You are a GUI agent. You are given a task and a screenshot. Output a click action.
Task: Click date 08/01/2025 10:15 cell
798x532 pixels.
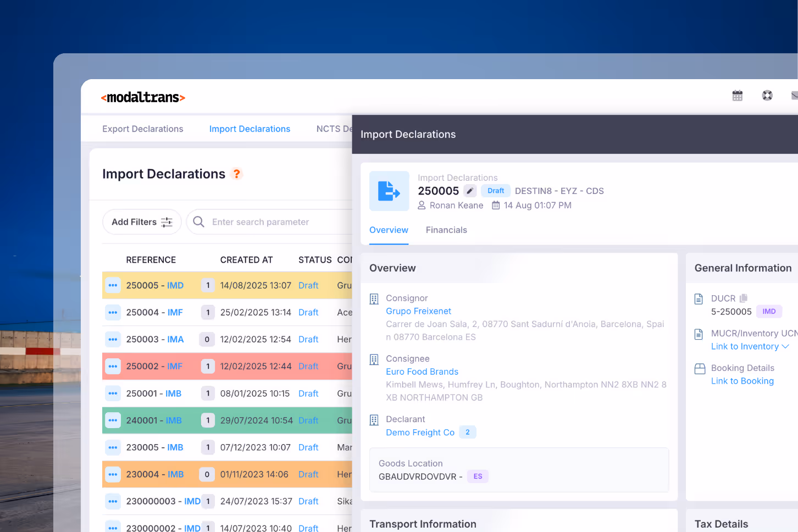coord(255,394)
